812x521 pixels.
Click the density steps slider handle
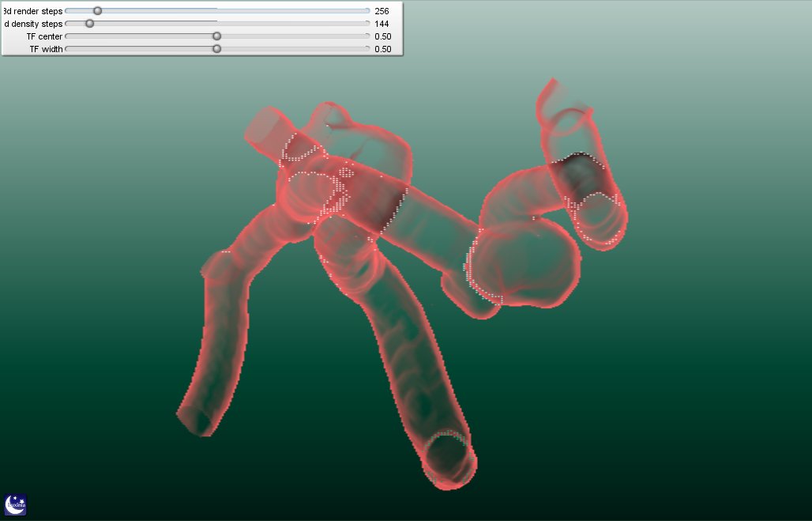[89, 24]
